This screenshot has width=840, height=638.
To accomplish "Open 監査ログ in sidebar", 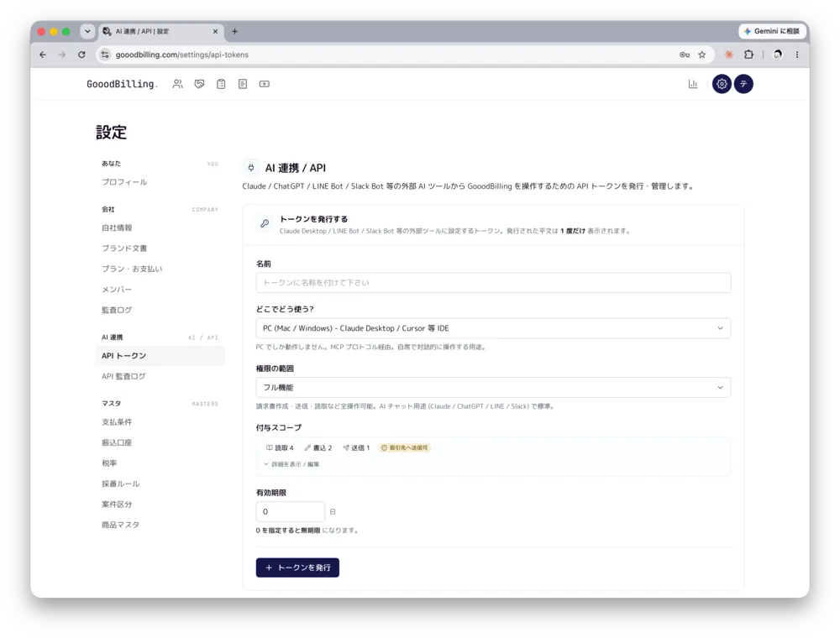I will 117,310.
